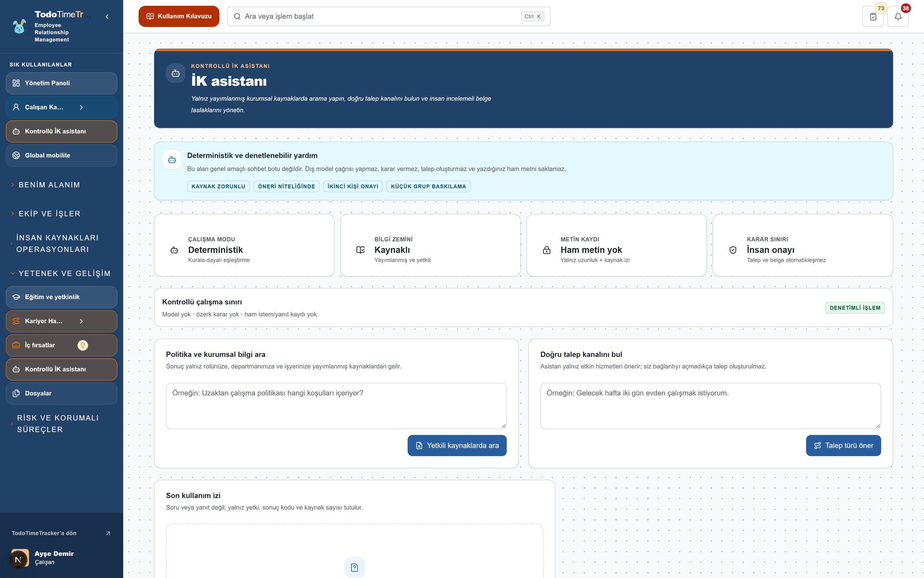Viewport: 924px width, 578px height.
Task: Open the notifications bell icon
Action: (x=898, y=16)
